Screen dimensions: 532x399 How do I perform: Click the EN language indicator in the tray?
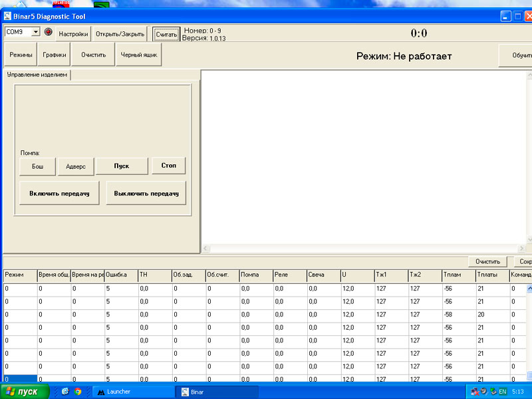(x=503, y=392)
